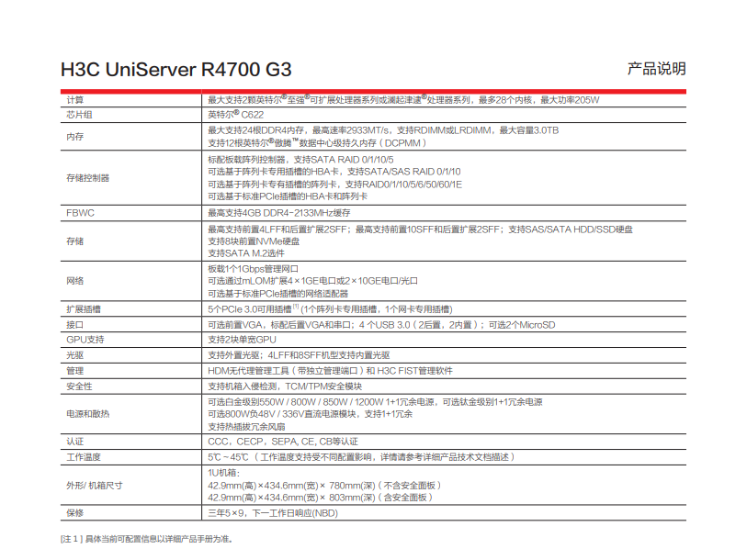Select the GPU支持 row label

coord(85,340)
